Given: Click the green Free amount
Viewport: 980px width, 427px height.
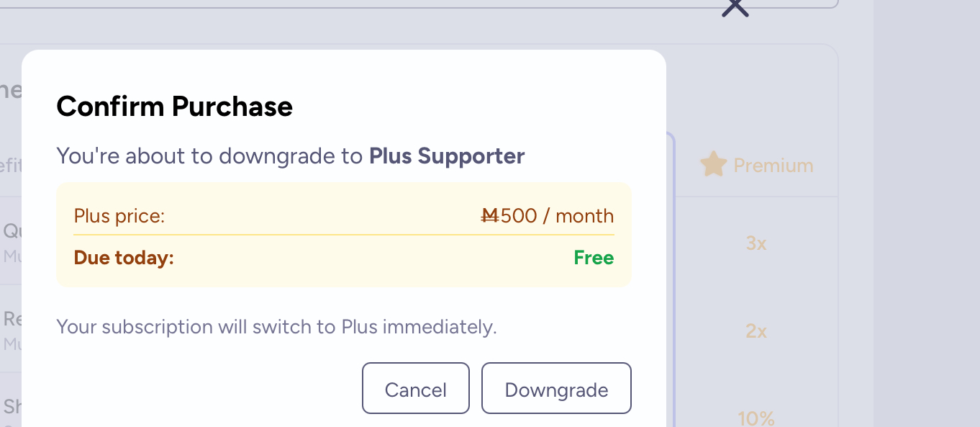Looking at the screenshot, I should pos(594,258).
